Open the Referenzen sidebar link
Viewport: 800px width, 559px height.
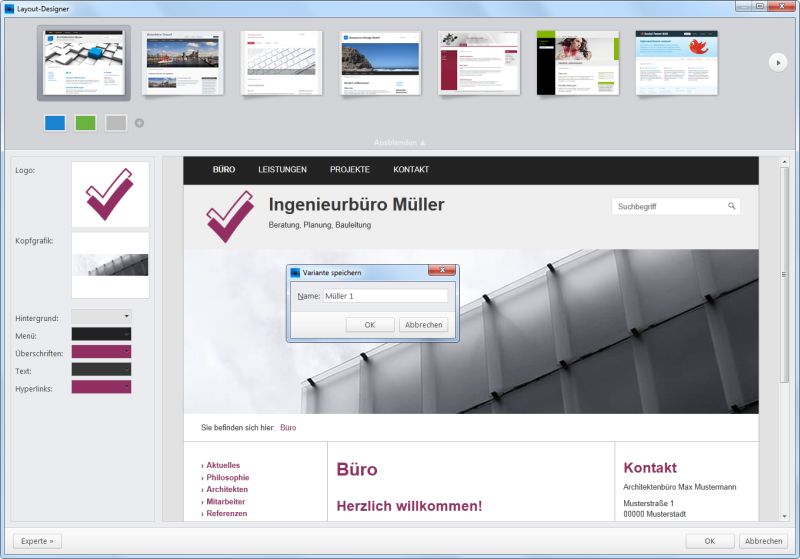[227, 513]
